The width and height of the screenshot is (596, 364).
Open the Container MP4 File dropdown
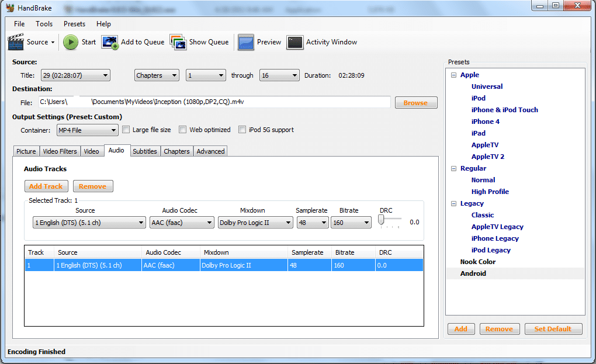tap(88, 130)
